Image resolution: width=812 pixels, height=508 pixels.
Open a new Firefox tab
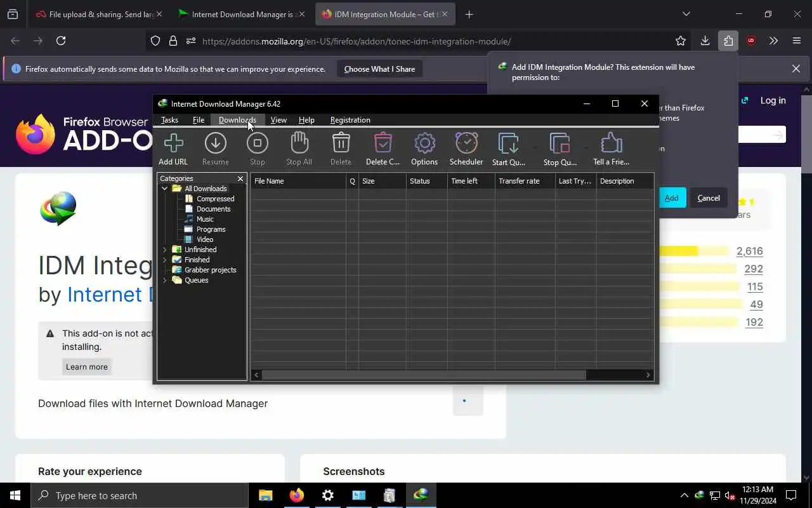(469, 14)
